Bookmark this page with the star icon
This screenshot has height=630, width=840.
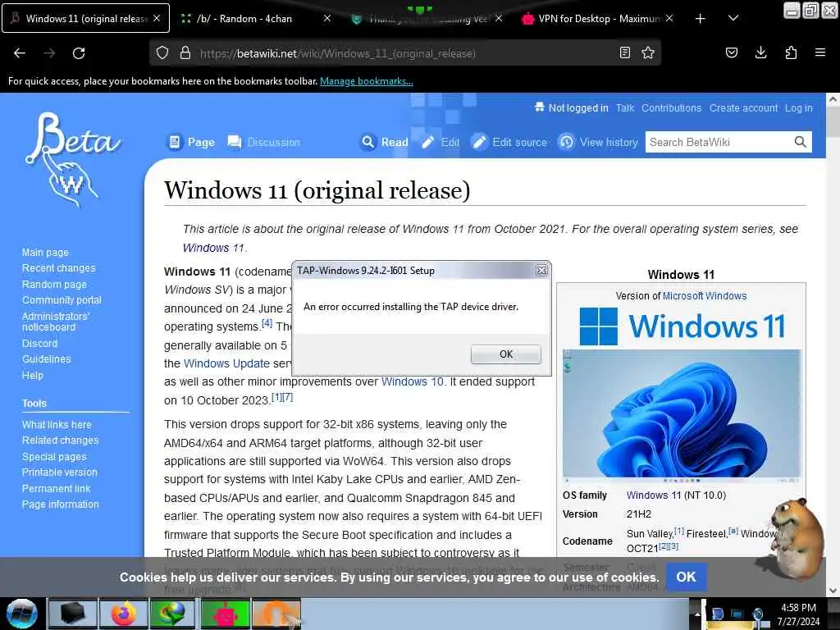(x=648, y=52)
